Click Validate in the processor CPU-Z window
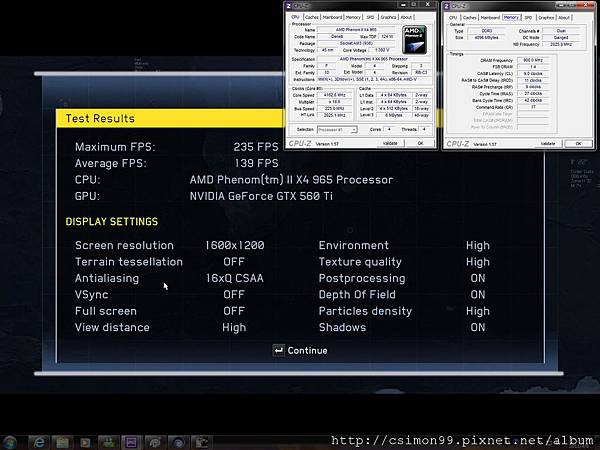Screen dimensions: 600x450 click(390, 143)
